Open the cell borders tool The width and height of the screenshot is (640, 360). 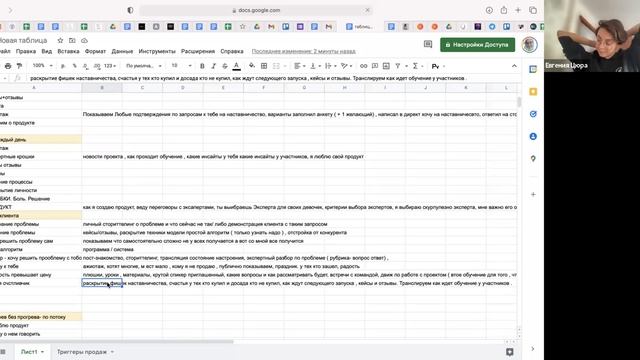(x=264, y=66)
